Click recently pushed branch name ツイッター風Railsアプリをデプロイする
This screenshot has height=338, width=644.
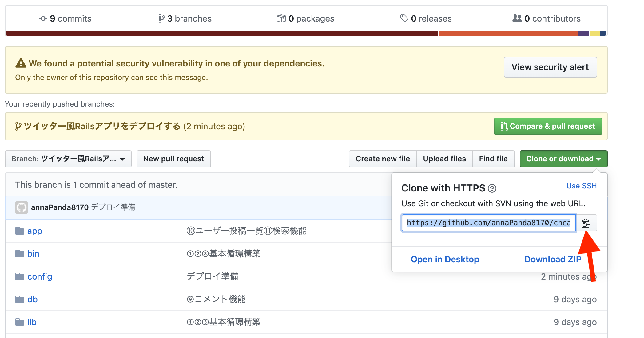[x=102, y=126]
